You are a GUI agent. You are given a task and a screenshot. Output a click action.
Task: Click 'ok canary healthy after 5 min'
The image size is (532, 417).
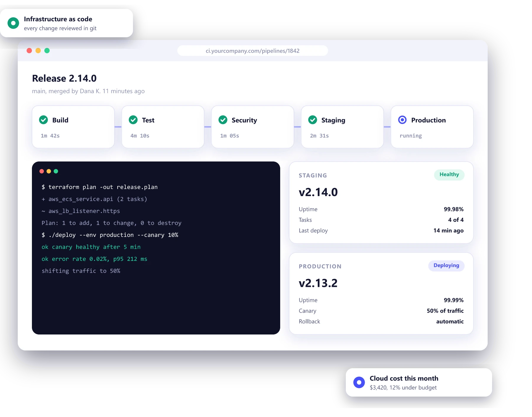[x=91, y=247]
